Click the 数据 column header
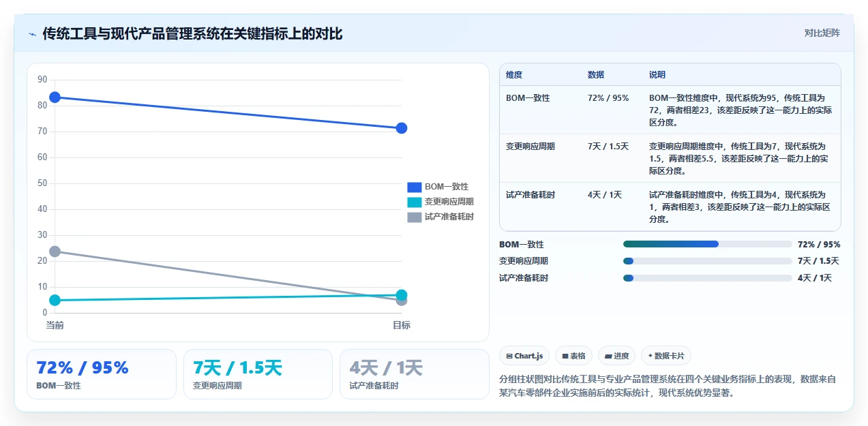The image size is (868, 426). click(x=596, y=75)
